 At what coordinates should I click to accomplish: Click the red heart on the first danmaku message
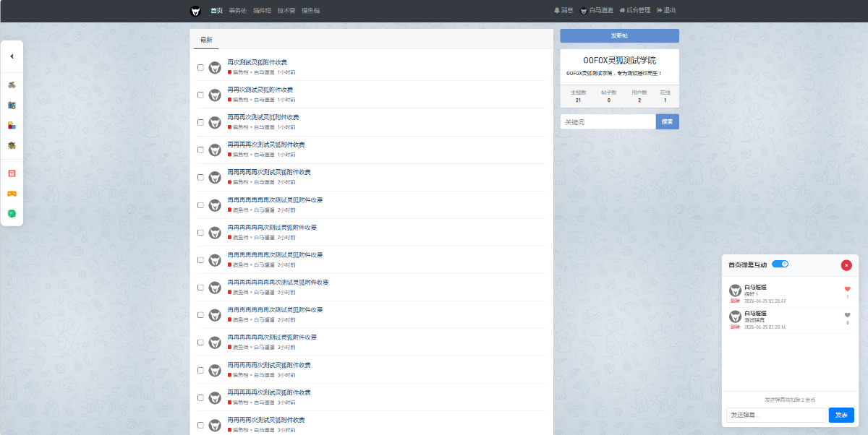tap(847, 289)
